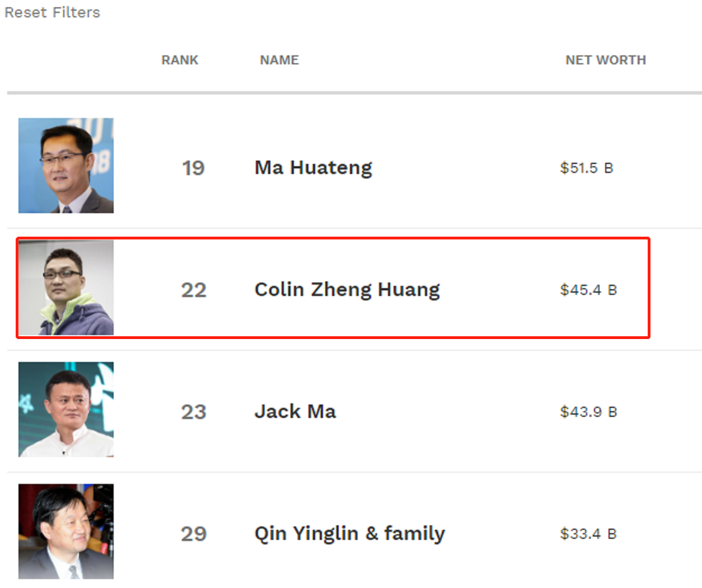
Task: Select the Jack Ma name link
Action: [295, 412]
